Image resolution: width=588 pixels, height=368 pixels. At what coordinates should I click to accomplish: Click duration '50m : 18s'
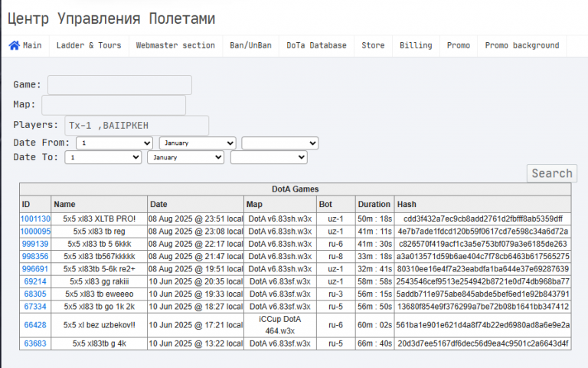375,219
